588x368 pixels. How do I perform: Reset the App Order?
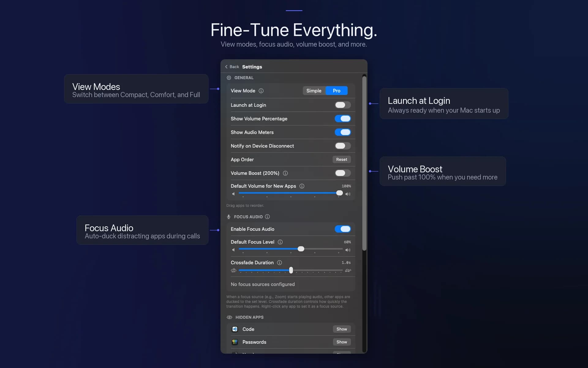[x=341, y=159]
